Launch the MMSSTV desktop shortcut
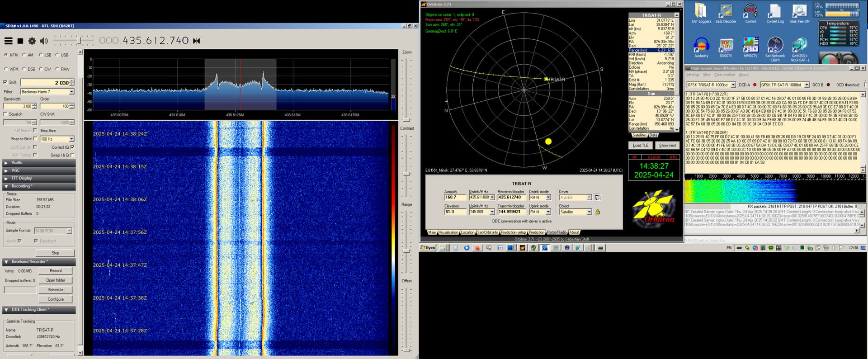This screenshot has height=359, width=868. [x=750, y=47]
